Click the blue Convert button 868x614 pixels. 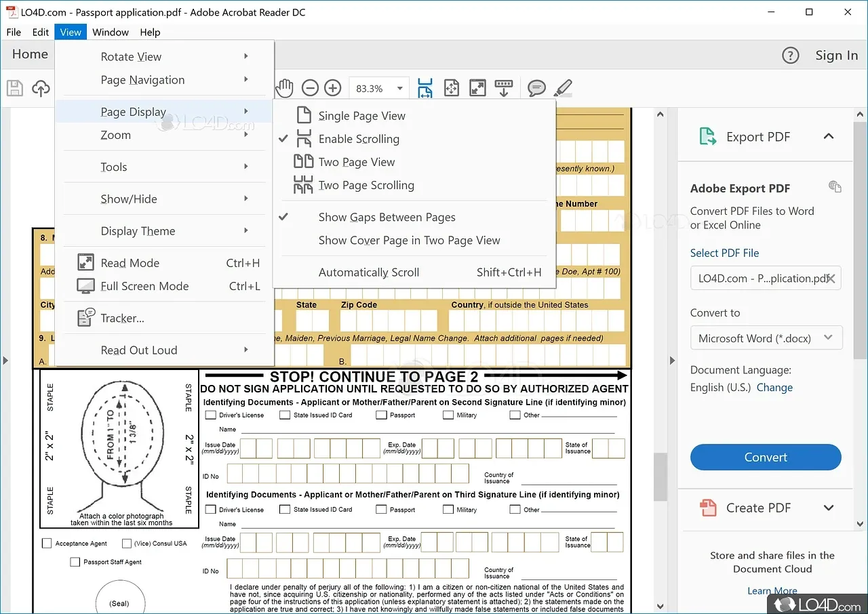tap(766, 457)
